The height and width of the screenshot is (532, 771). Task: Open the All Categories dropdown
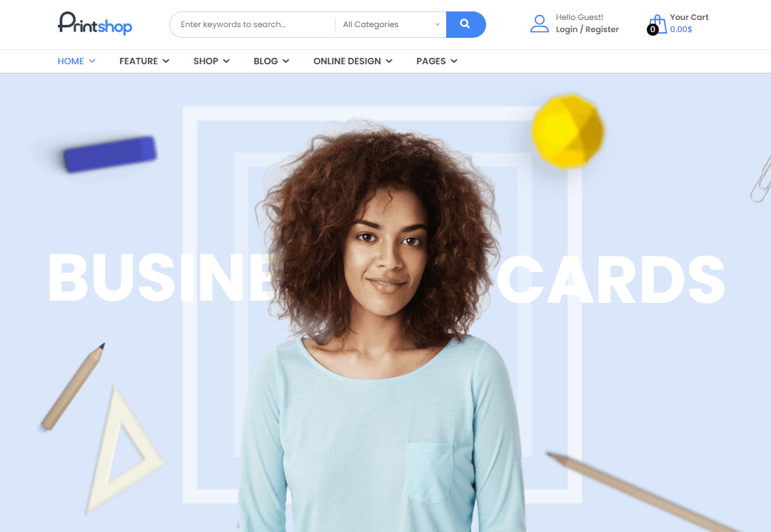pos(391,24)
